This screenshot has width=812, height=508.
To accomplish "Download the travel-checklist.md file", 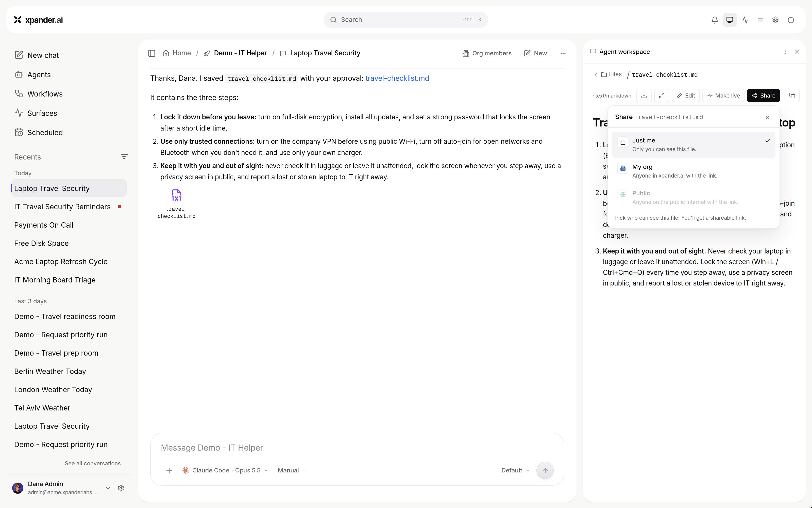I will [x=644, y=96].
